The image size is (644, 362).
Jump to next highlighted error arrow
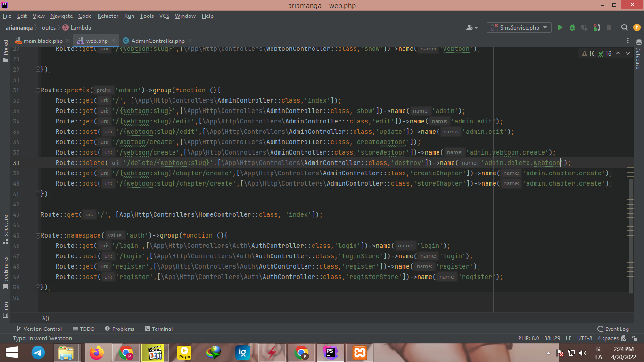627,53
